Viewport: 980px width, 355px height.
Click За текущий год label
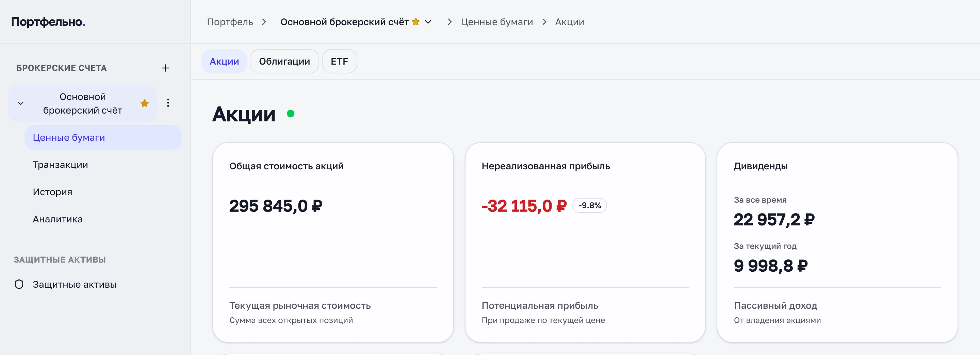click(x=765, y=246)
